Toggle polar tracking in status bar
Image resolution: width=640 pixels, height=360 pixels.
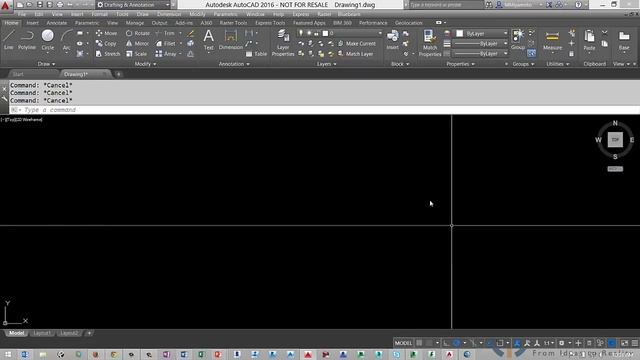(x=456, y=343)
